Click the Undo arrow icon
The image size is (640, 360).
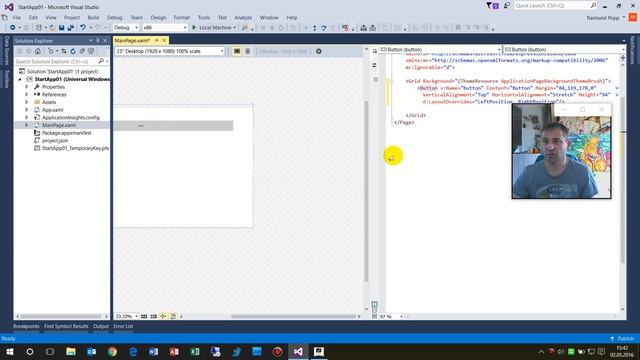83,28
